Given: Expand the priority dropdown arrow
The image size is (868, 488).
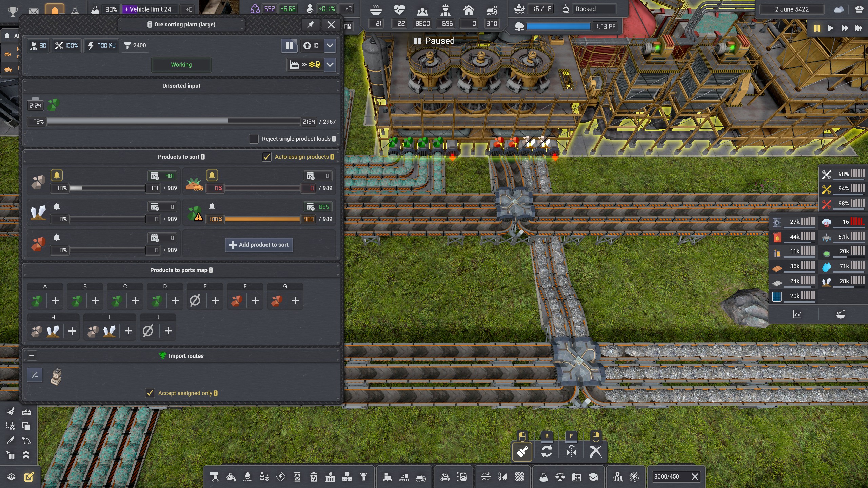Looking at the screenshot, I should point(330,45).
